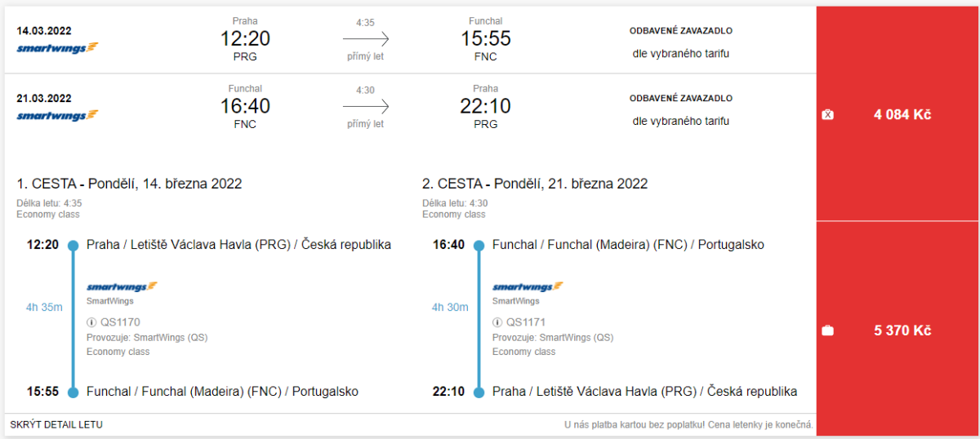Click the Smartwings logo above flight QS1171
The image size is (980, 439).
528,286
